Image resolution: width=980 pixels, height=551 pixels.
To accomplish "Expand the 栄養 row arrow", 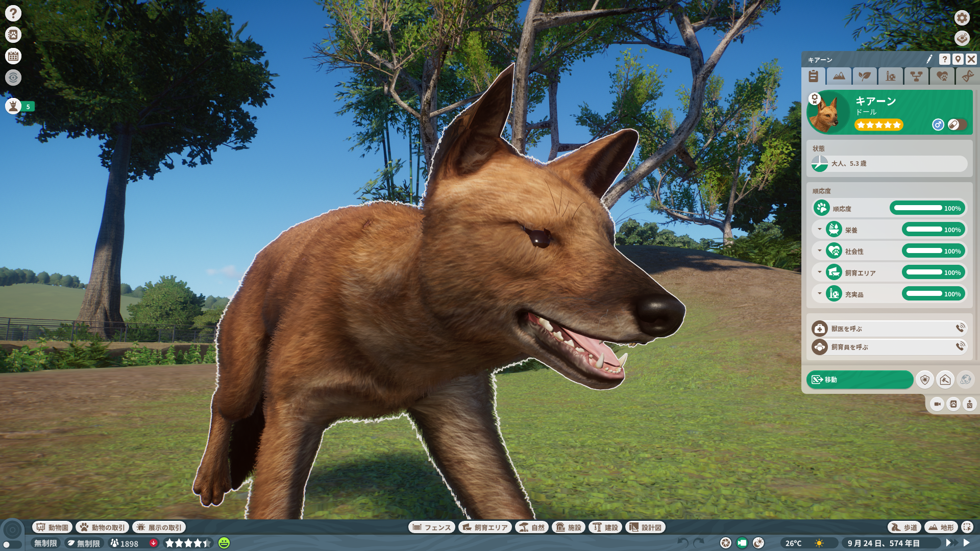I will click(820, 229).
